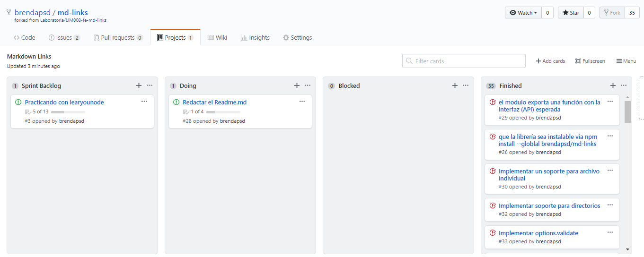644x257 pixels.
Task: Open Watch notifications dropdown
Action: pyautogui.click(x=523, y=13)
